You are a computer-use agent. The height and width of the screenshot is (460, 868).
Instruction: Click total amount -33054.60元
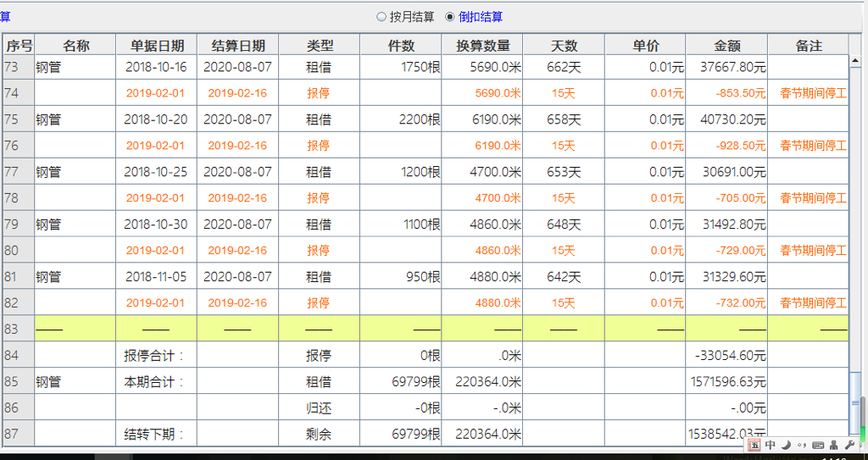point(726,356)
